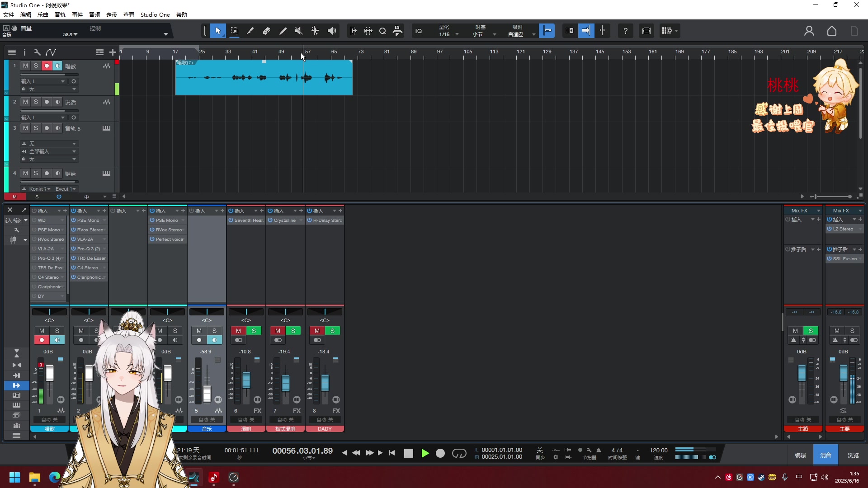Toggle the Snap button in toolbar
868x488 pixels.
coord(547,31)
